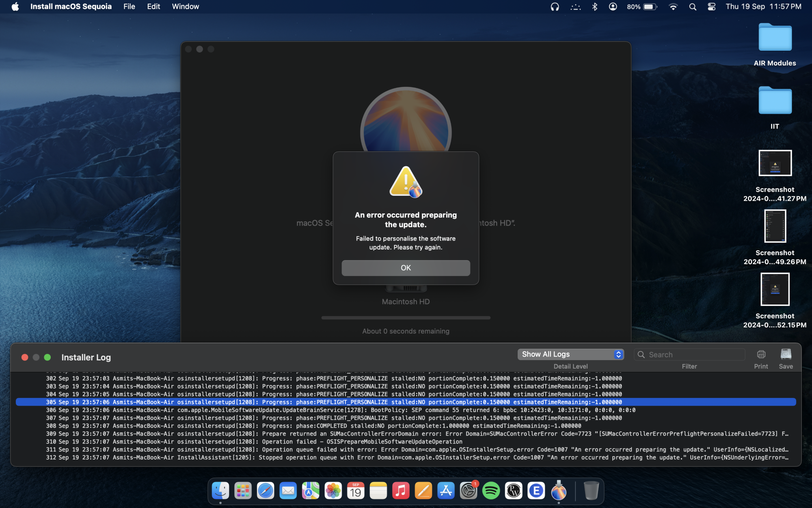The image size is (812, 508).
Task: Open Safari from the Dock
Action: 266,491
